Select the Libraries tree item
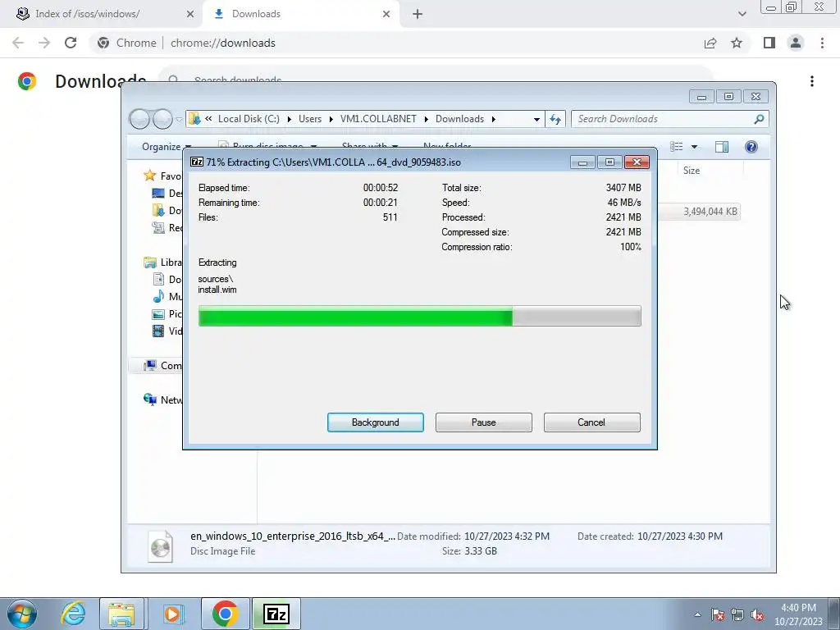 [163, 262]
